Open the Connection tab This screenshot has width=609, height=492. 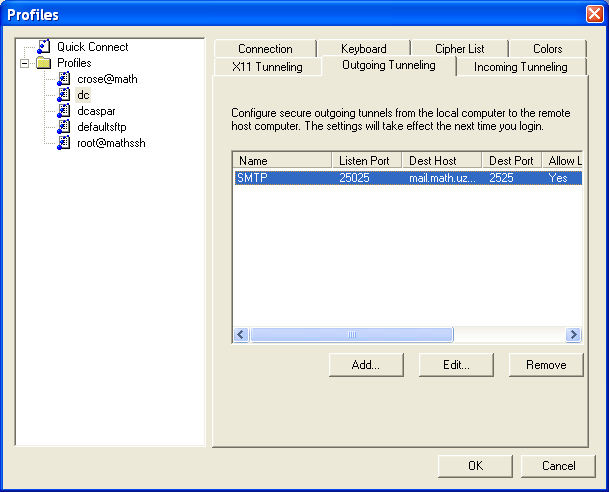(x=265, y=49)
